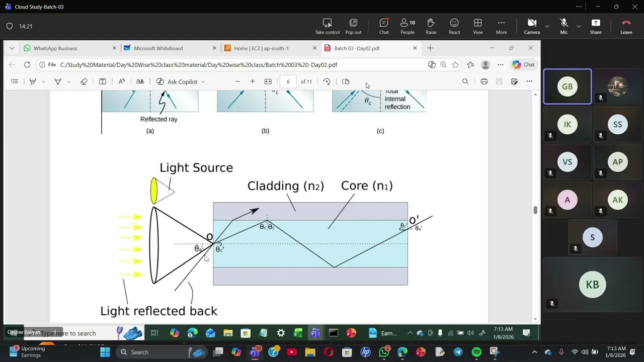Zoom out the PDF with minus
644x362 pixels.
click(x=237, y=81)
